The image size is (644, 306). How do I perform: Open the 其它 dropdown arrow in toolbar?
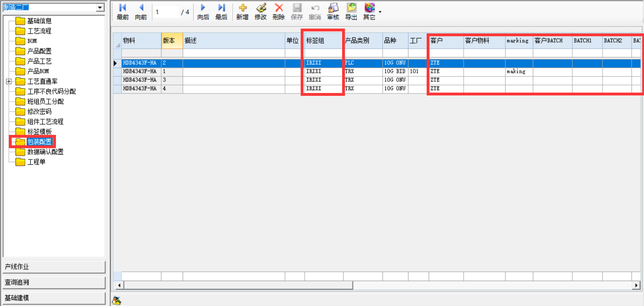click(380, 12)
